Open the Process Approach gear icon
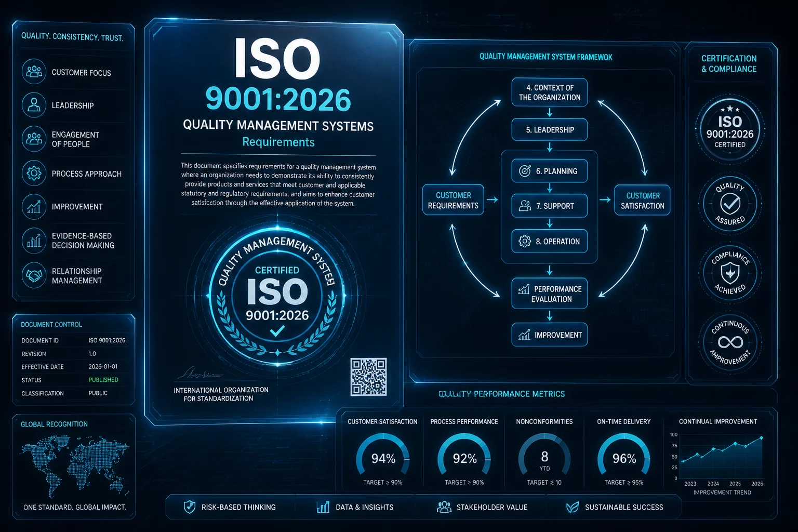This screenshot has width=798, height=532. pyautogui.click(x=34, y=173)
